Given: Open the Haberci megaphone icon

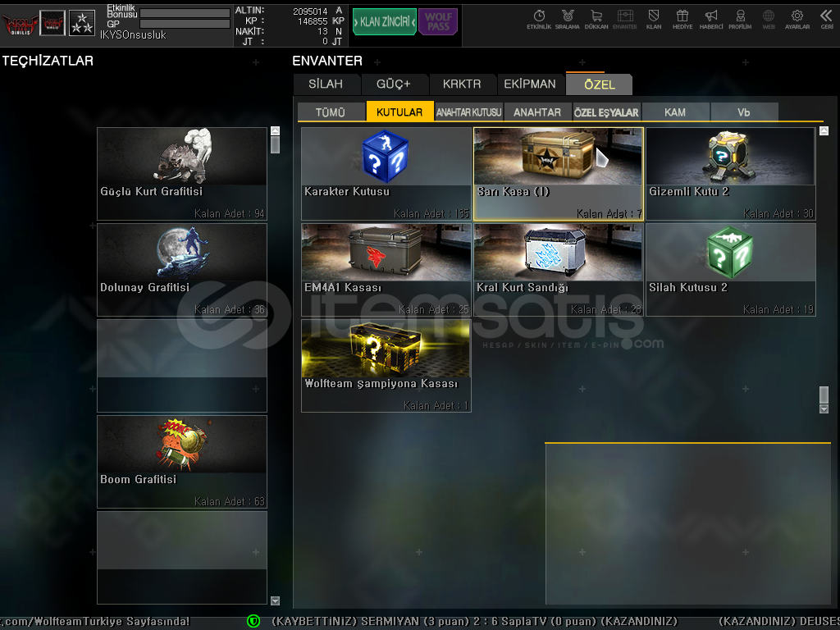Looking at the screenshot, I should pyautogui.click(x=711, y=20).
